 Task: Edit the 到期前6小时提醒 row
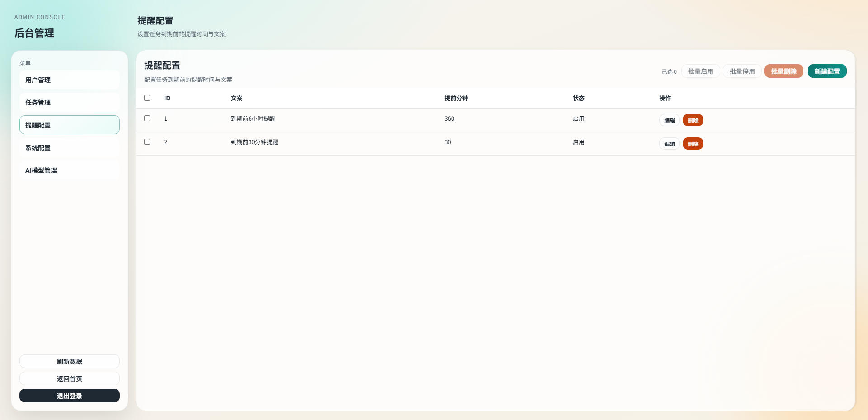[x=669, y=120]
